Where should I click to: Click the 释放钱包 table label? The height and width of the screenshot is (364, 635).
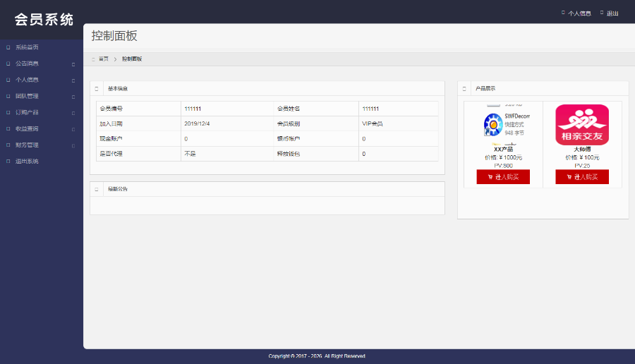pos(289,154)
